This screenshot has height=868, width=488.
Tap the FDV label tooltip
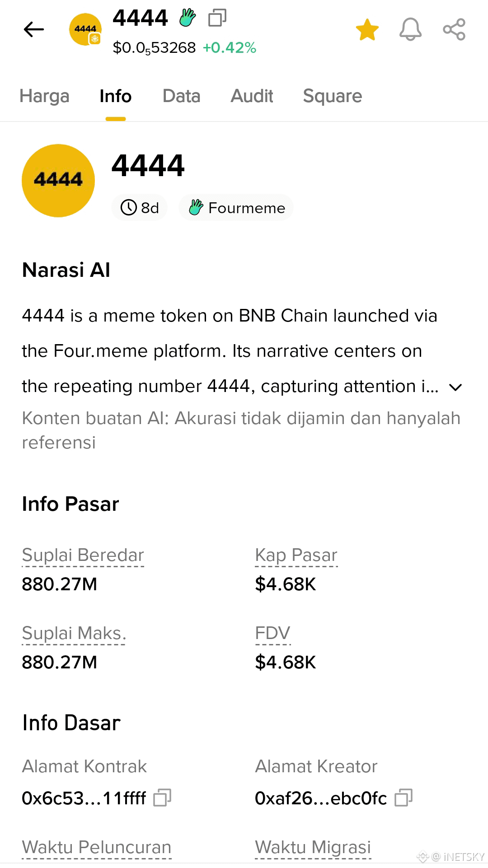pyautogui.click(x=273, y=633)
